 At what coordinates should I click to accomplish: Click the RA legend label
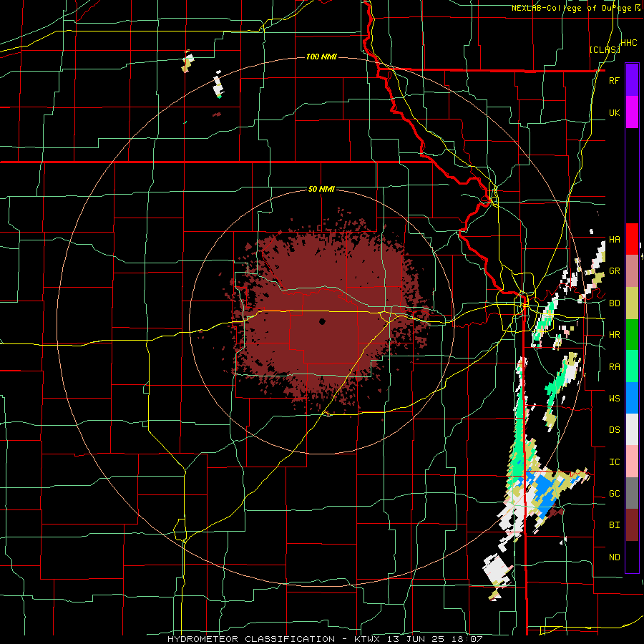(614, 367)
